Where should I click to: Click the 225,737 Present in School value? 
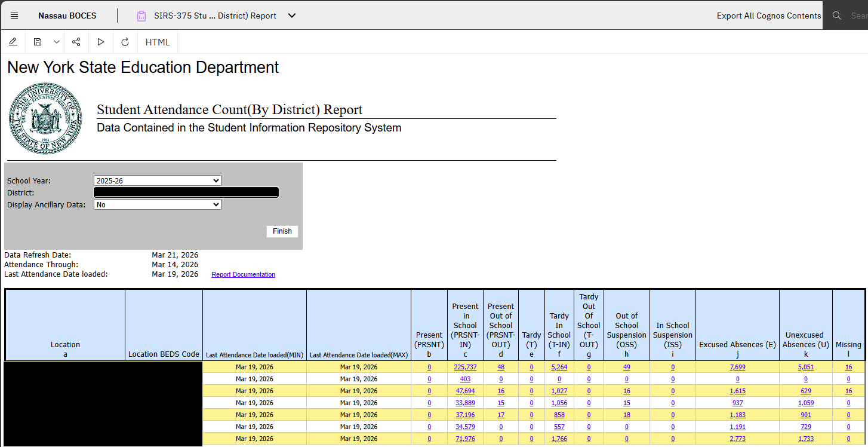point(466,367)
